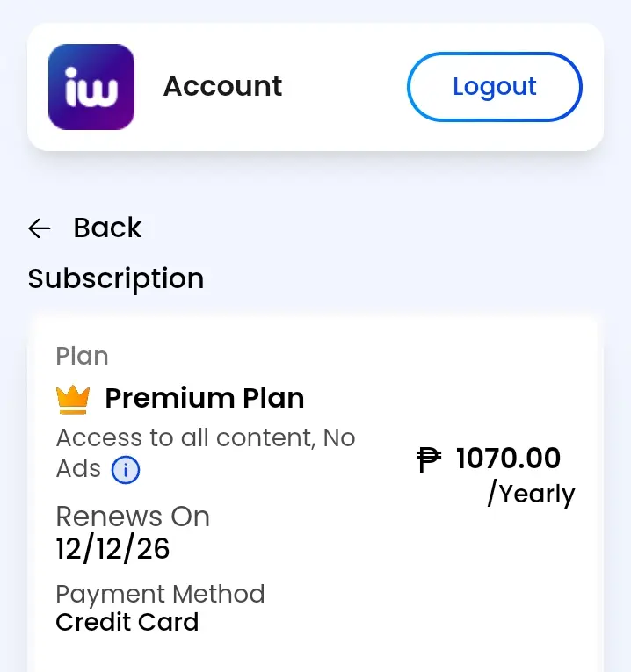Click the Renews On label
631x672 pixels.
(133, 517)
